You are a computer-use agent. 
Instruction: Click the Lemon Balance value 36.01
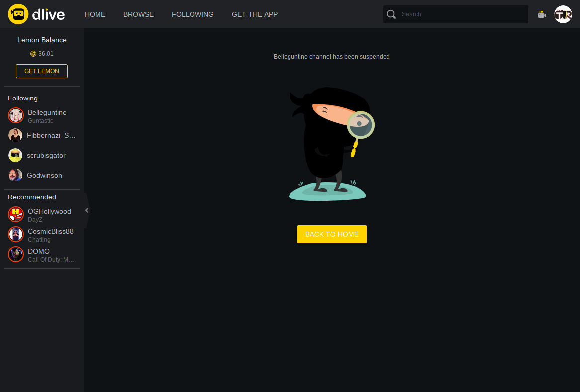tap(46, 54)
